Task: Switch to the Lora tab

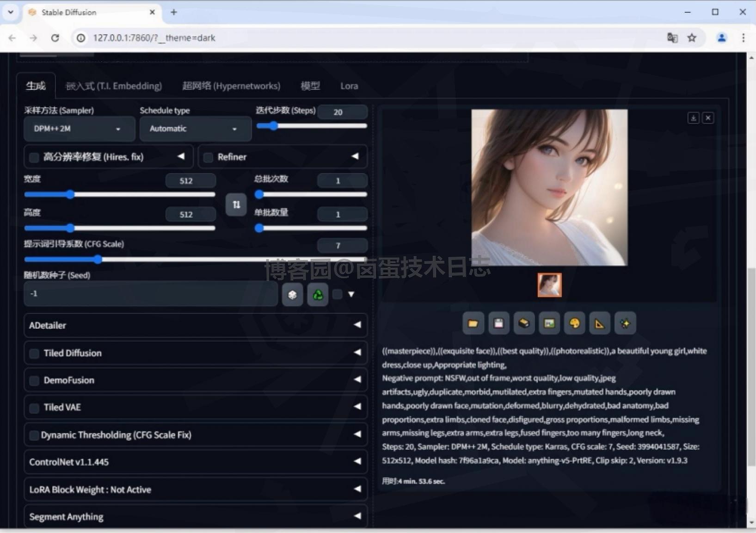Action: [349, 86]
